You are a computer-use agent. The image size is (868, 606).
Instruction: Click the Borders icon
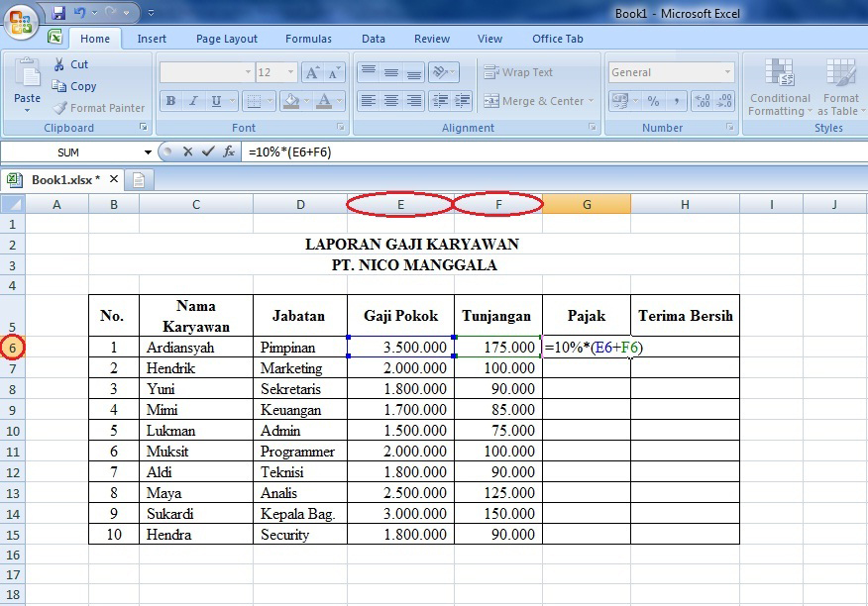click(x=254, y=101)
